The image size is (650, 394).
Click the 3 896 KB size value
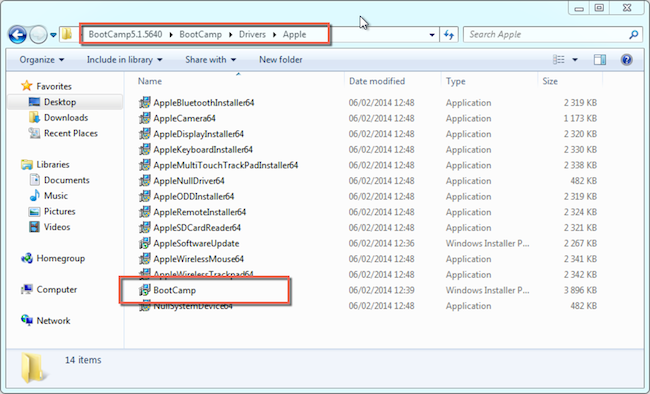(580, 290)
